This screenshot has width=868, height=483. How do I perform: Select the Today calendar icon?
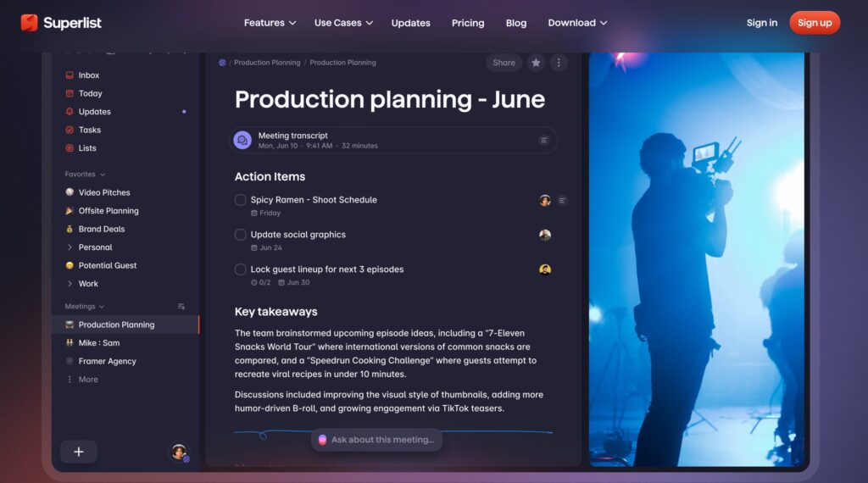click(70, 93)
